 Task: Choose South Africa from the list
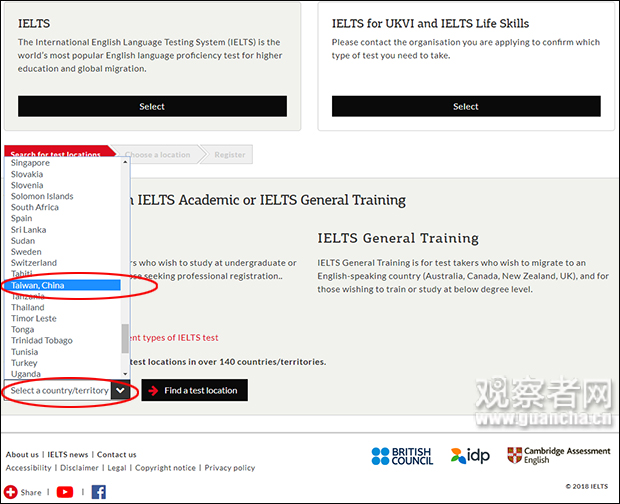click(62, 207)
